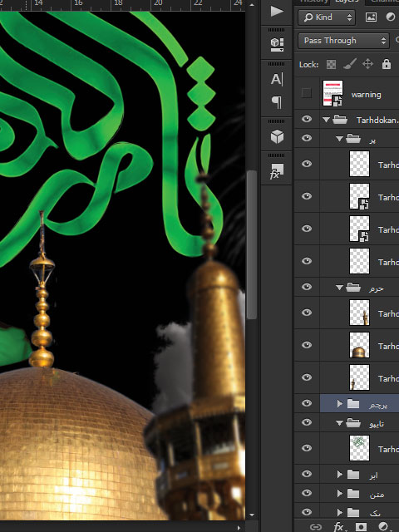Select the 'Tarhdokan.' group name
The image size is (399, 532).
click(x=377, y=120)
